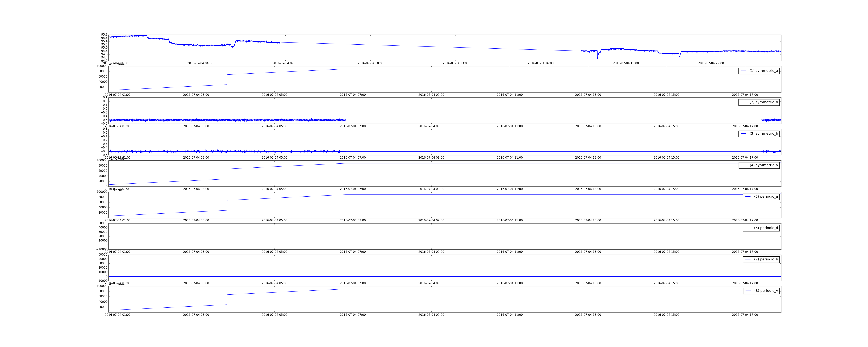Click the 60000 y-label on symmetric_a plot
This screenshot has height=347, width=868.
(103, 77)
